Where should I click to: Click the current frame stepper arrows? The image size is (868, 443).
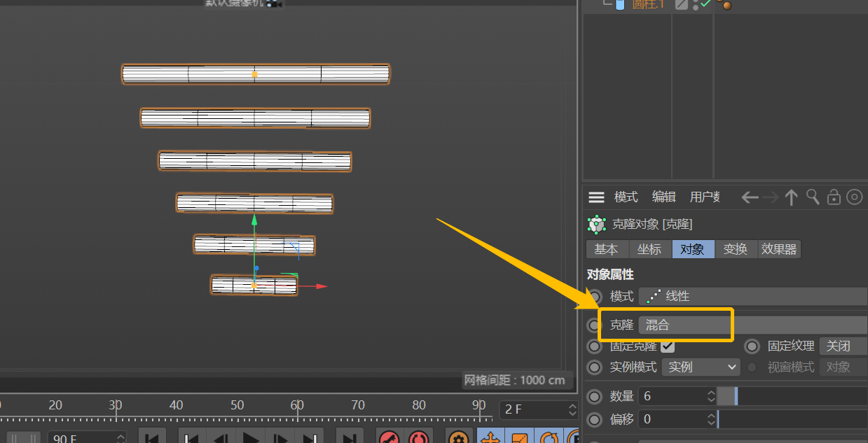[572, 409]
